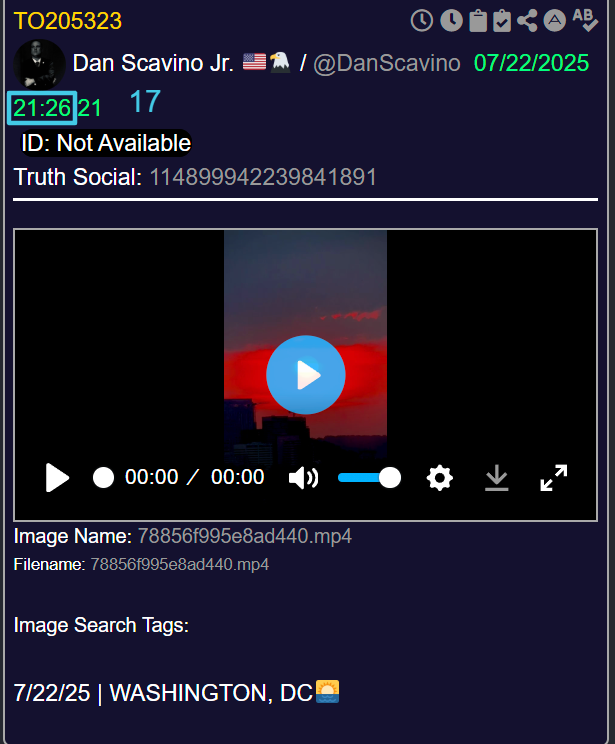Click the clipboard with checkmark icon
This screenshot has width=615, height=744.
[x=502, y=21]
